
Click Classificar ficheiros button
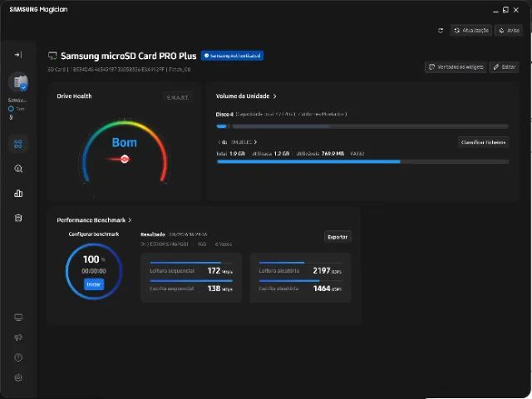(x=483, y=142)
